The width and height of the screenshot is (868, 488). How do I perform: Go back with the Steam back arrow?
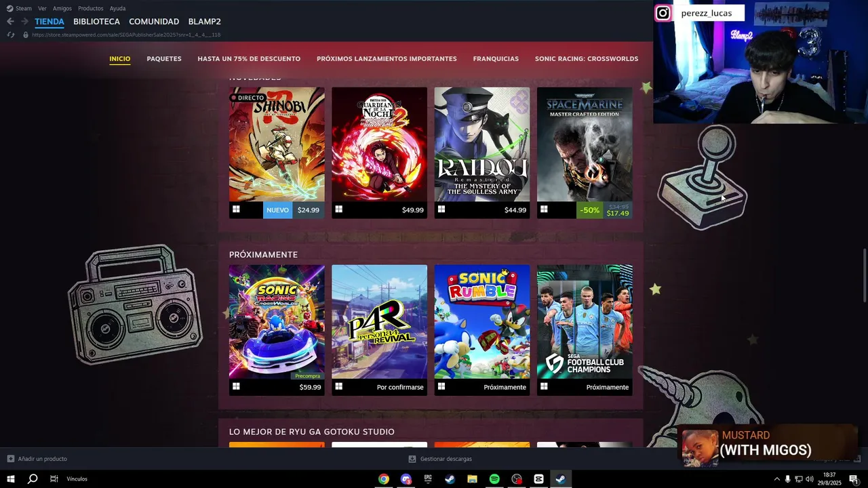(10, 22)
